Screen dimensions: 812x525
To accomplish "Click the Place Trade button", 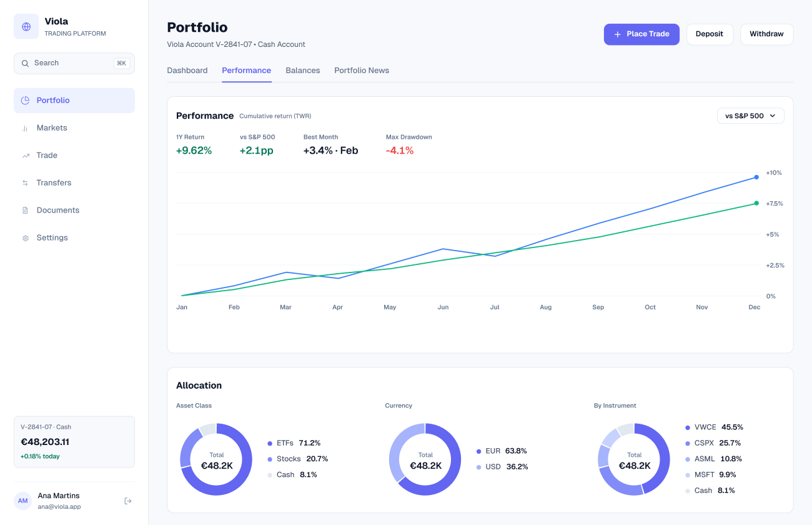I will [641, 34].
